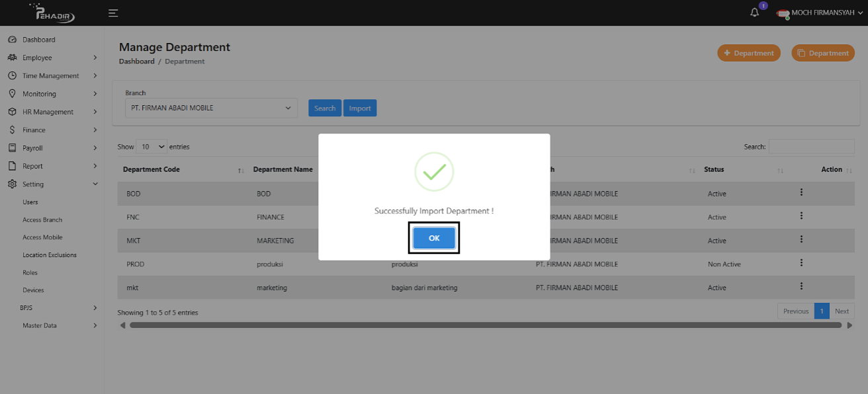The width and height of the screenshot is (868, 394).
Task: Open three-dot action menu for PROD row
Action: point(801,263)
